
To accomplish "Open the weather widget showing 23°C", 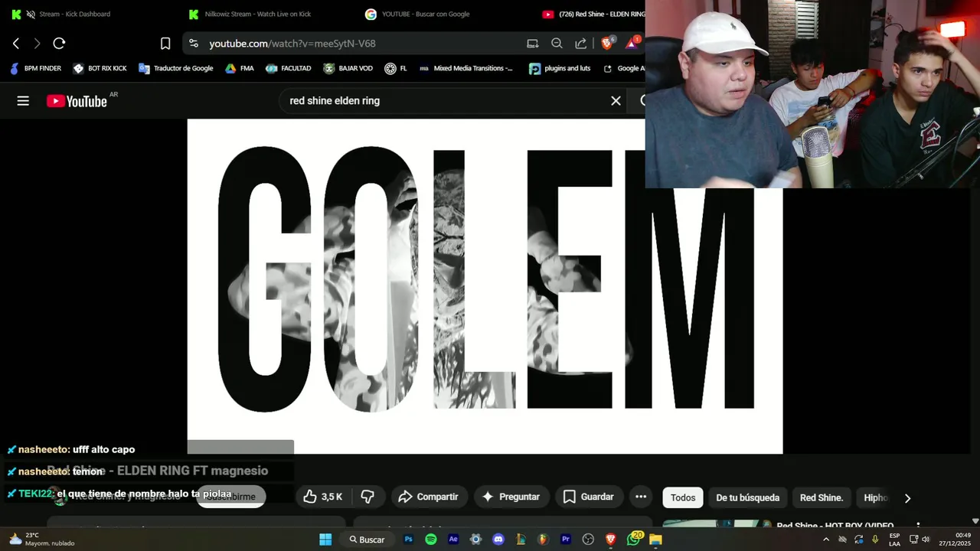I will (x=41, y=540).
